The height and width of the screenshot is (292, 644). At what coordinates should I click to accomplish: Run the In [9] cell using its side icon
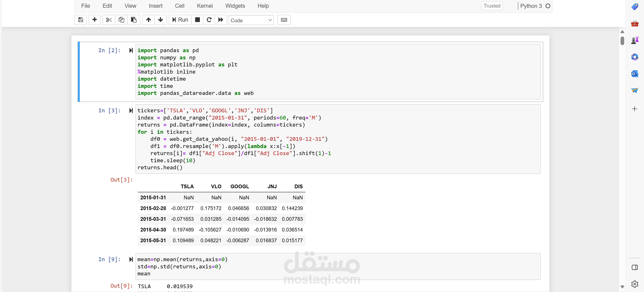pyautogui.click(x=131, y=259)
